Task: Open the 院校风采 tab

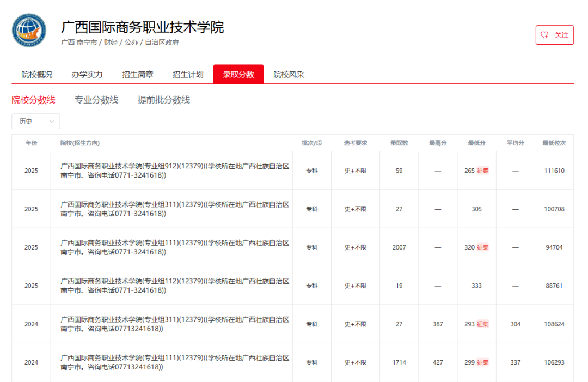Action: point(289,74)
